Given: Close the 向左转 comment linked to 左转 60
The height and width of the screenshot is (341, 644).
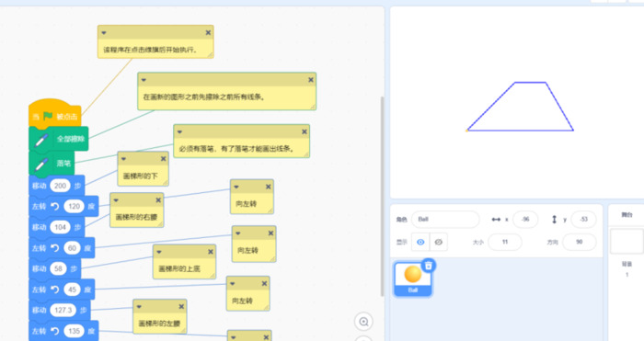Looking at the screenshot, I should 270,233.
